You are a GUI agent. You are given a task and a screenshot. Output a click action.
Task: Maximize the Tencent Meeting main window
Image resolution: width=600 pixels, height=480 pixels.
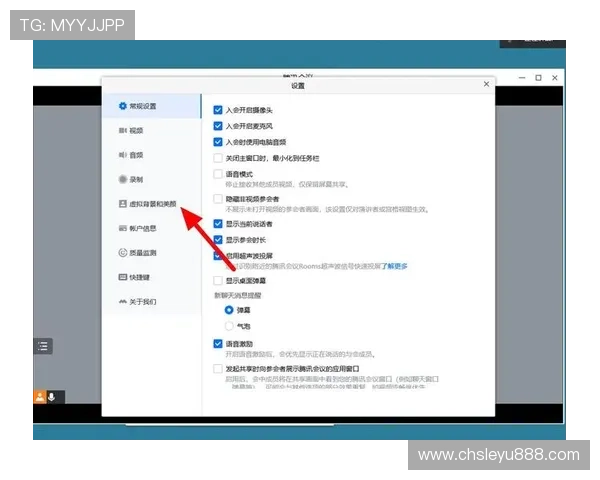tap(538, 78)
